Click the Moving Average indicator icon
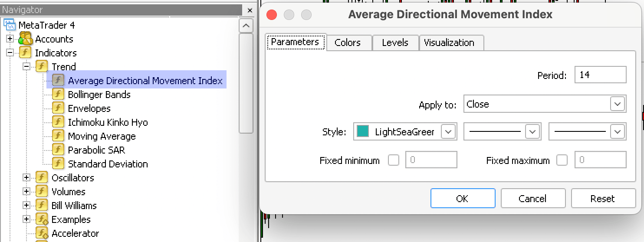 tap(59, 136)
